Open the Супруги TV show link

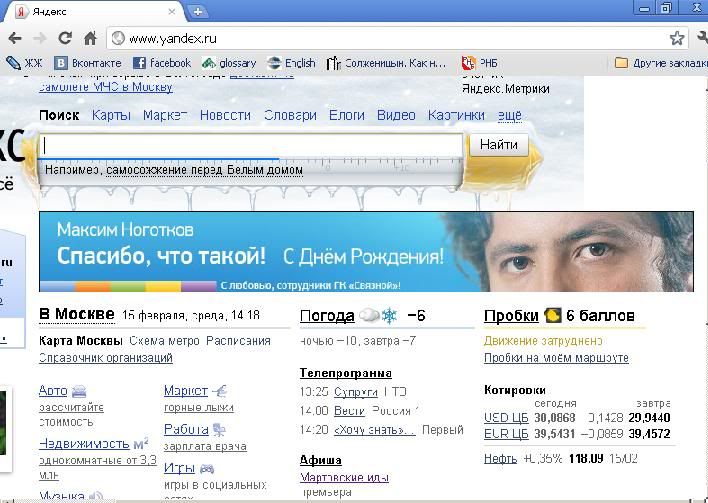(356, 392)
